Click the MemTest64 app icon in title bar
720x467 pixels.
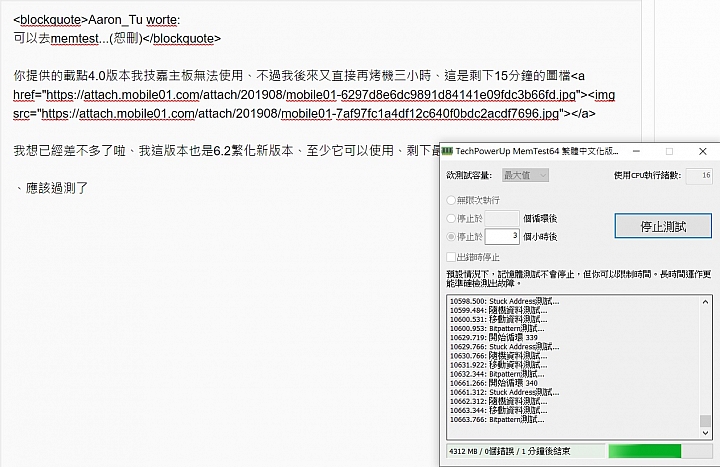tap(447, 151)
